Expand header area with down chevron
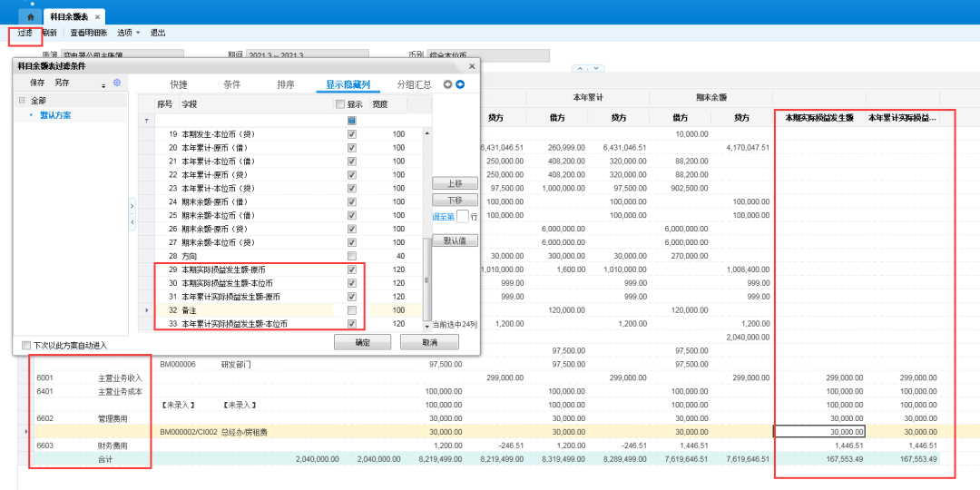 595,68
